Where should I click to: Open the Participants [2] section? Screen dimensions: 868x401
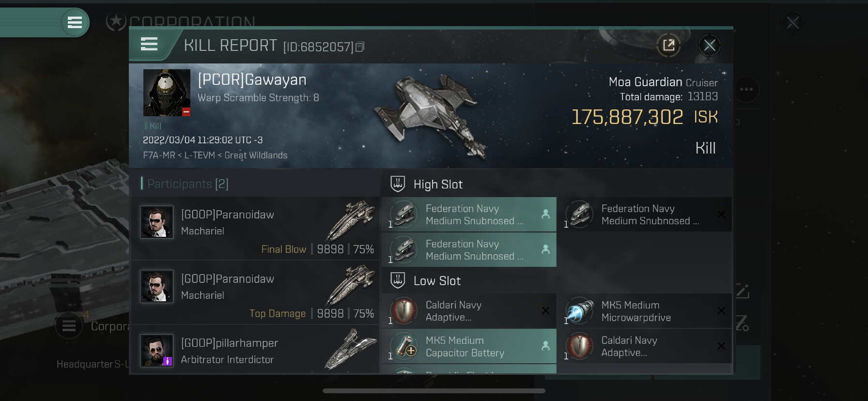point(185,184)
